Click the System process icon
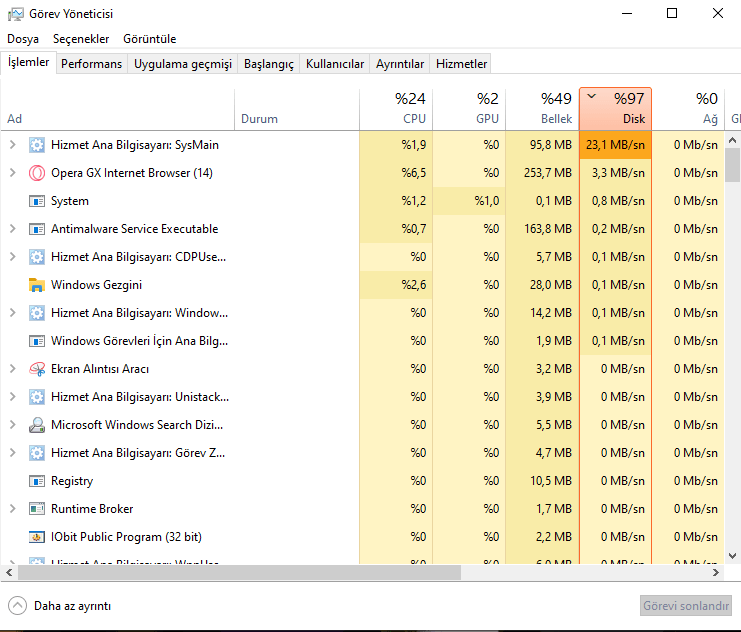741x632 pixels. click(x=37, y=201)
